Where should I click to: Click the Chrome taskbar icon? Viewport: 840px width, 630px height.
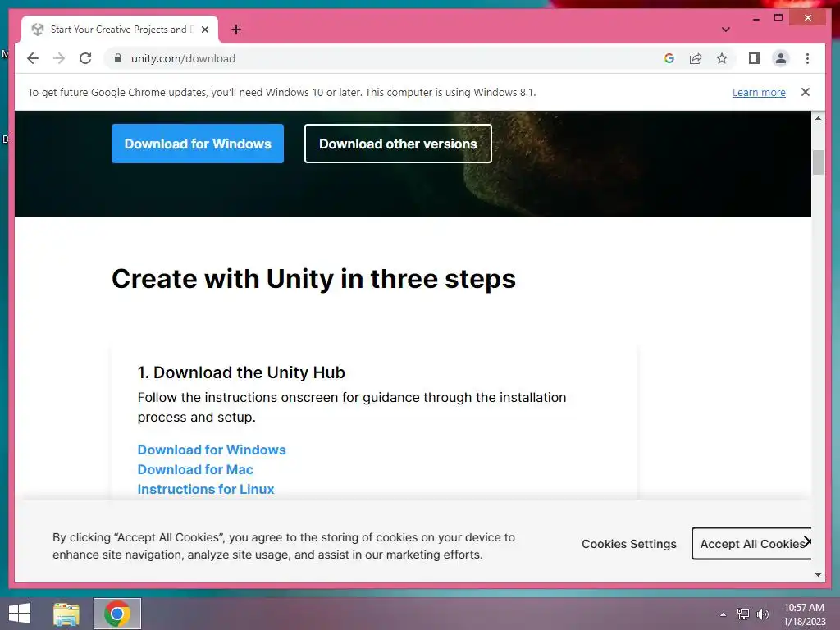[x=117, y=614]
